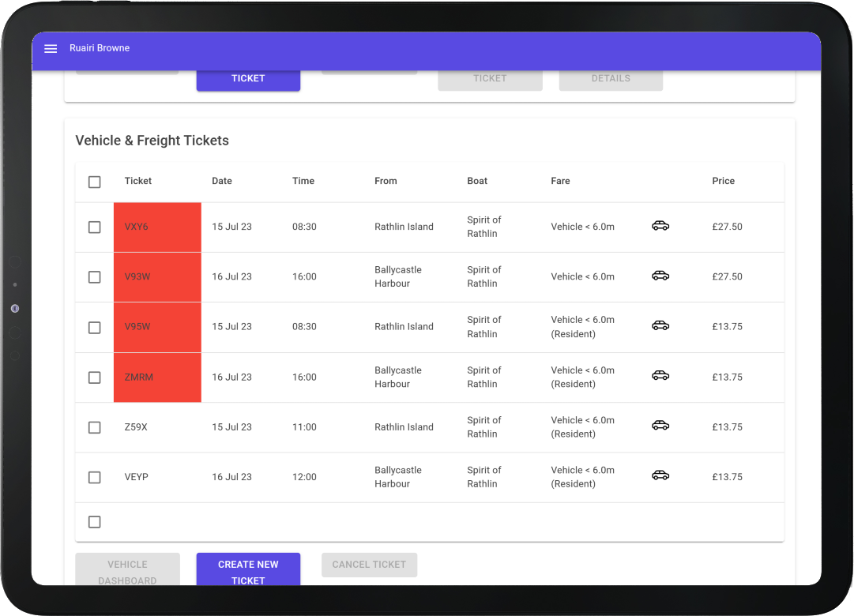854x616 pixels.
Task: Check the empty last row checkbox
Action: pos(95,522)
